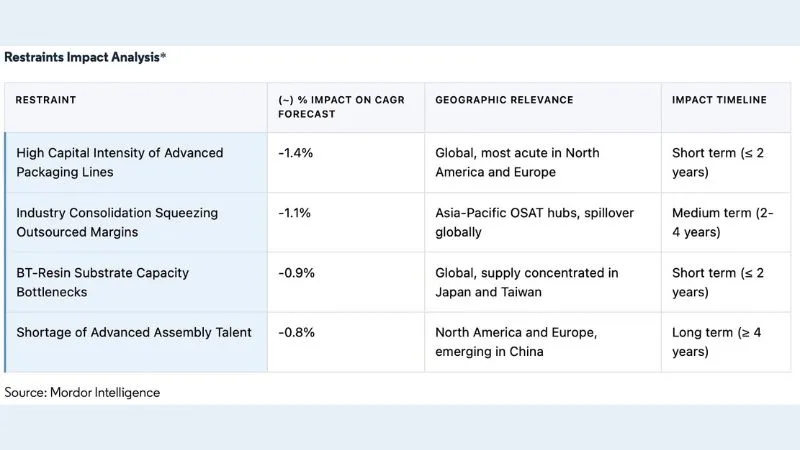
Task: Click the -0.8% impact value
Action: coord(296,333)
